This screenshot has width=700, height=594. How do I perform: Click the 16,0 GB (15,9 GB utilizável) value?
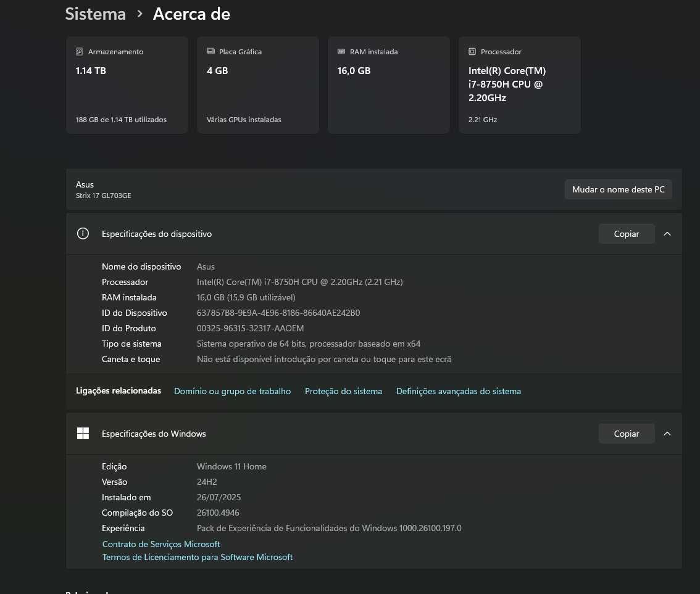pos(246,297)
